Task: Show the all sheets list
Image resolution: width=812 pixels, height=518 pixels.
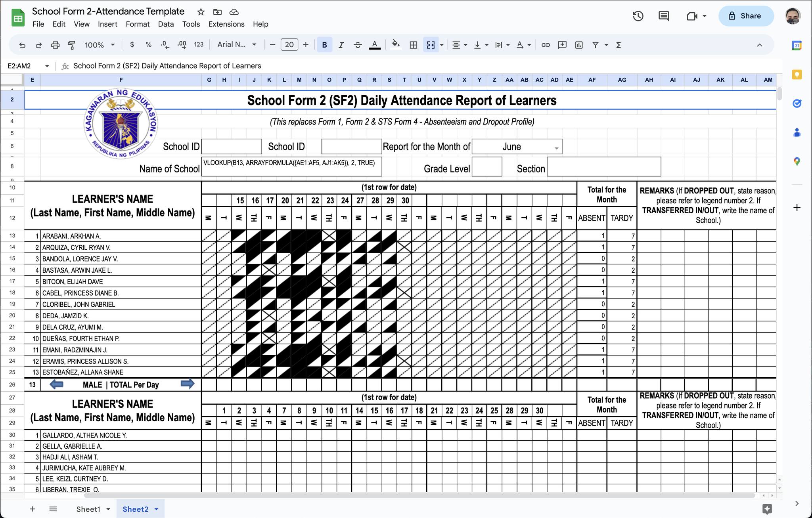Action: click(53, 509)
